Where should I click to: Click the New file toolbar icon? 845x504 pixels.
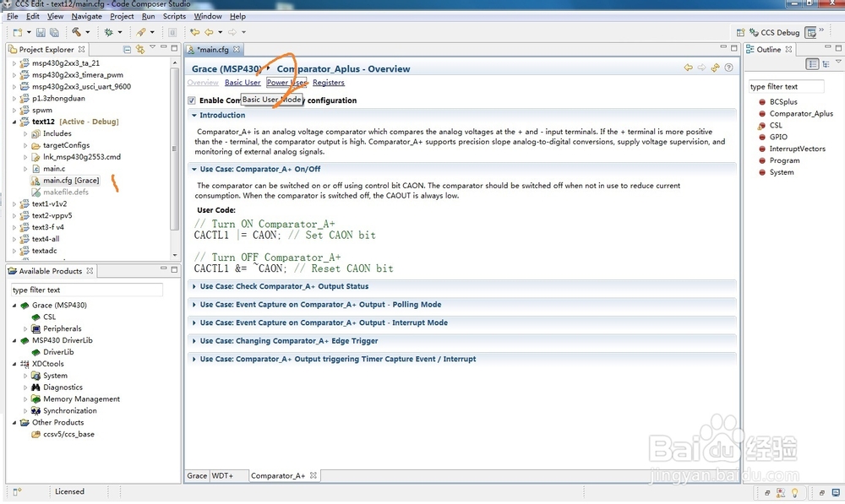coord(17,32)
